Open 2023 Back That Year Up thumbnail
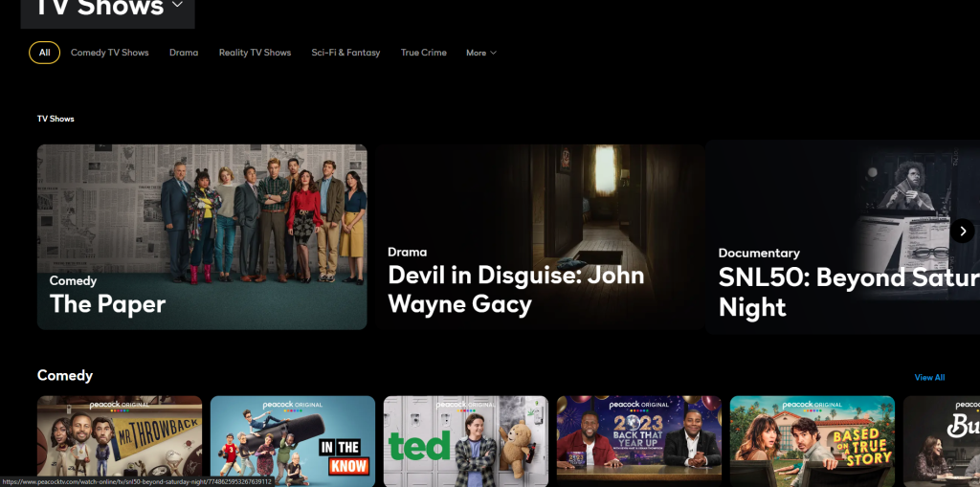The image size is (980, 487). point(639,438)
